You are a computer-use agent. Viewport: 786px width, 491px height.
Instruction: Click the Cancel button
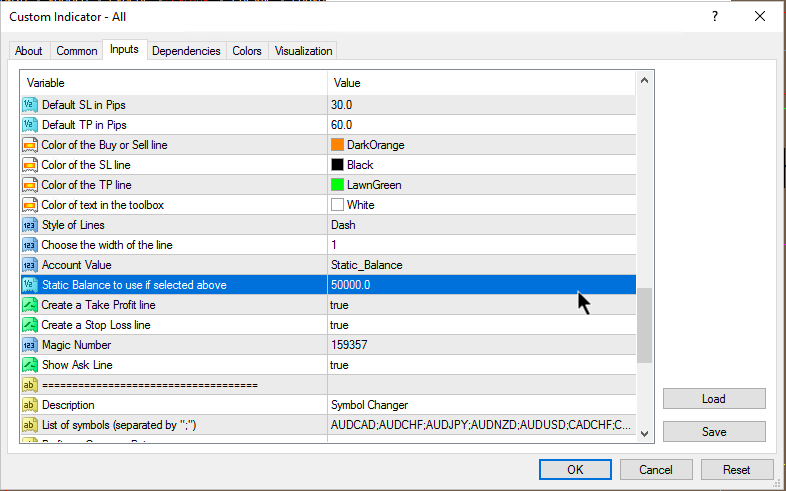pos(656,469)
